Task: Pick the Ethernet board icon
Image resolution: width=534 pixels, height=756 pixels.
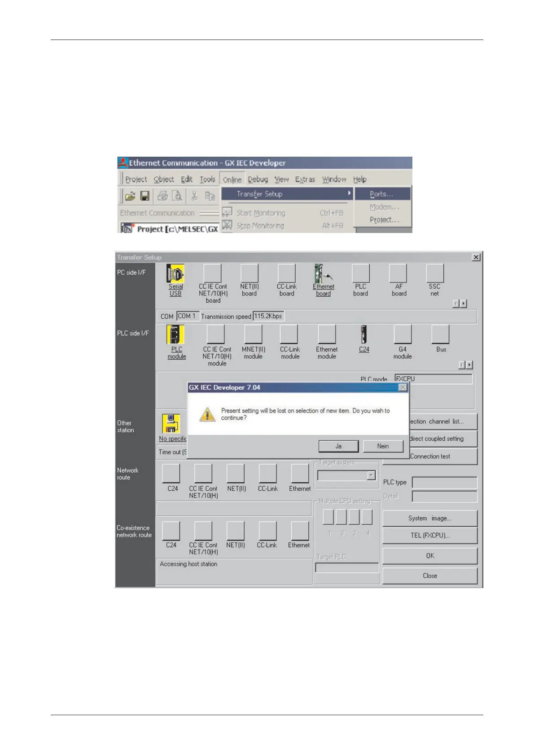Action: (324, 273)
